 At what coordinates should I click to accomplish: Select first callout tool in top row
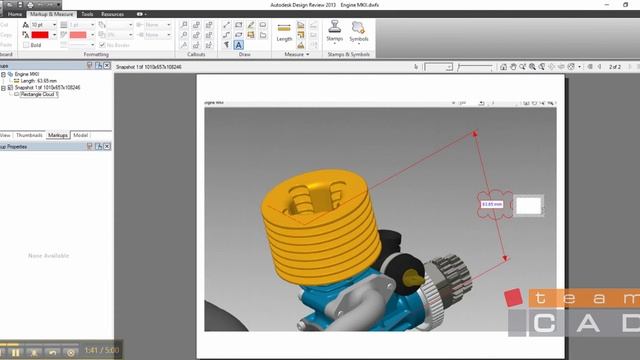(184, 25)
